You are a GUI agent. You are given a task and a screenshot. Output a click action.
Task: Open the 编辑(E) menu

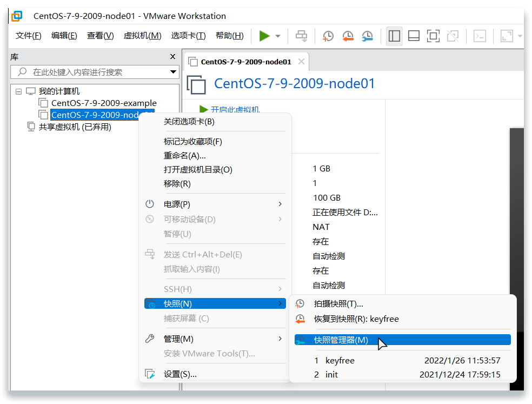64,36
